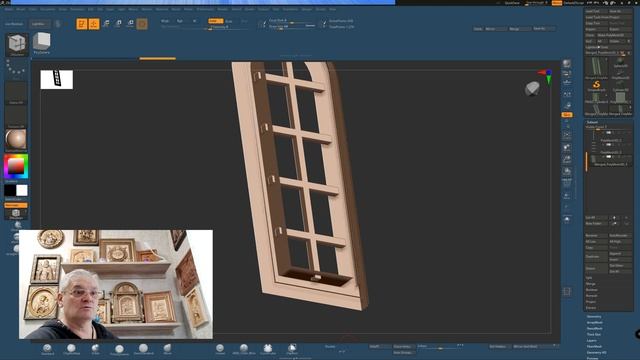Viewport: 640px width, 360px height.
Task: Open the Material sphere selector
Action: (16, 140)
